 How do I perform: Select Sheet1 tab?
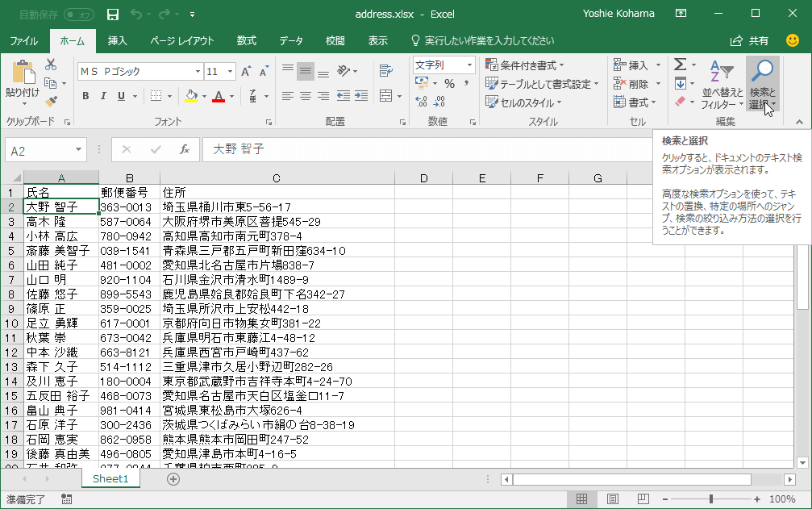(110, 478)
